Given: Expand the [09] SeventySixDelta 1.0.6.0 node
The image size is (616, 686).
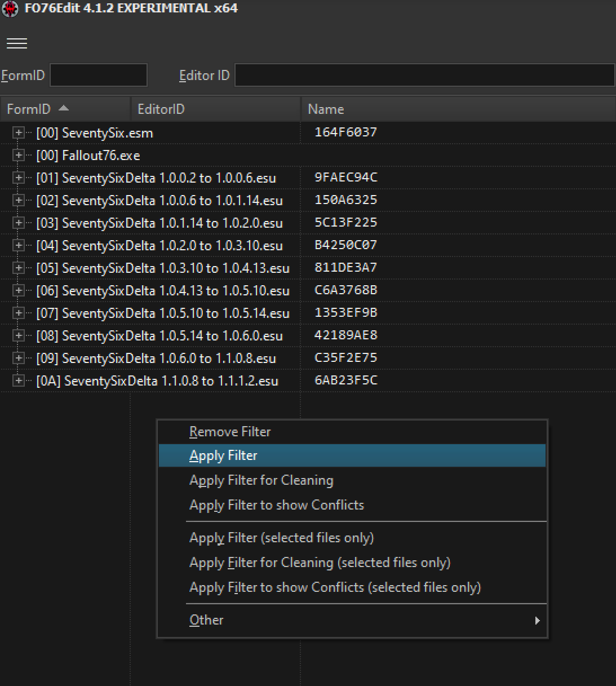Looking at the screenshot, I should coord(19,358).
